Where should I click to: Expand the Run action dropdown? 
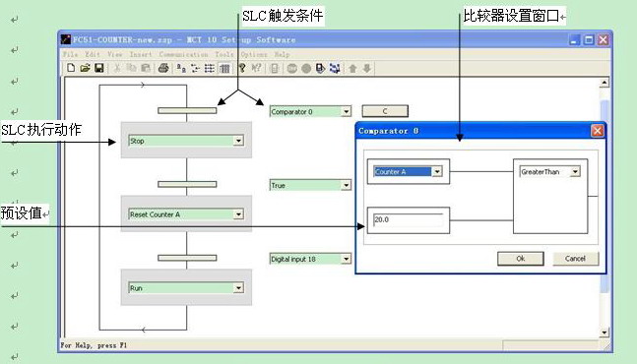coord(238,288)
